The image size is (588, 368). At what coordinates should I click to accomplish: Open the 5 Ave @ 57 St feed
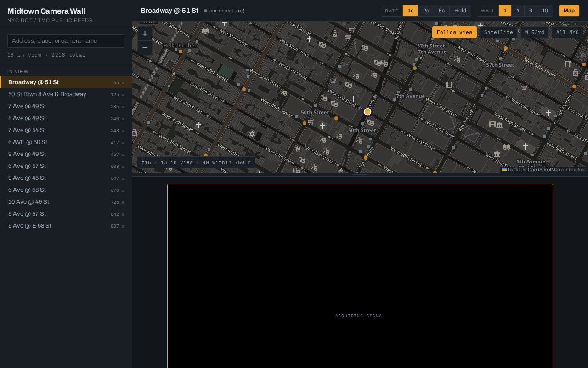66,214
